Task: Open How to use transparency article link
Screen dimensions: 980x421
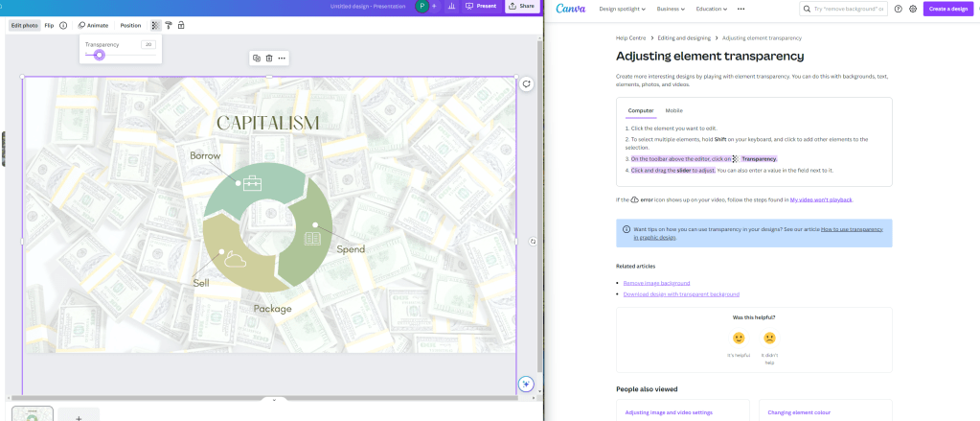Action: [852, 229]
